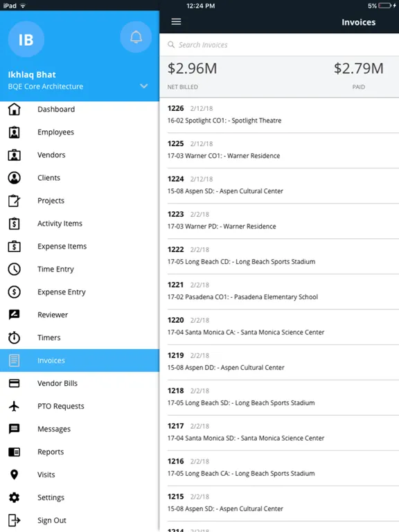Tap the battery indicator in status bar
Screen dimensions: 399x532
pos(384,6)
